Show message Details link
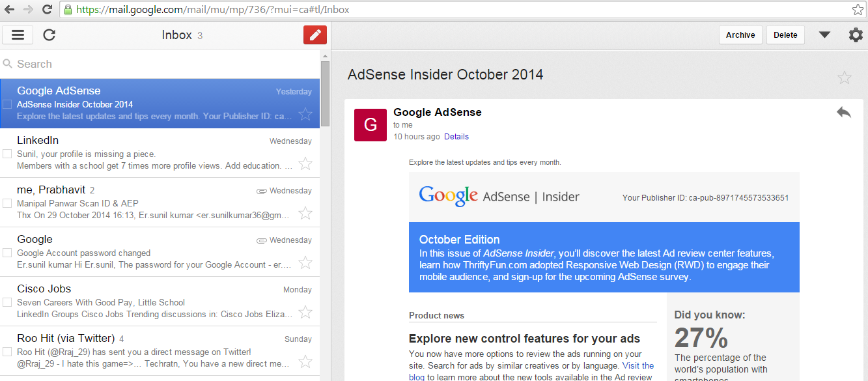Screen dimensions: 868x381 [x=456, y=137]
